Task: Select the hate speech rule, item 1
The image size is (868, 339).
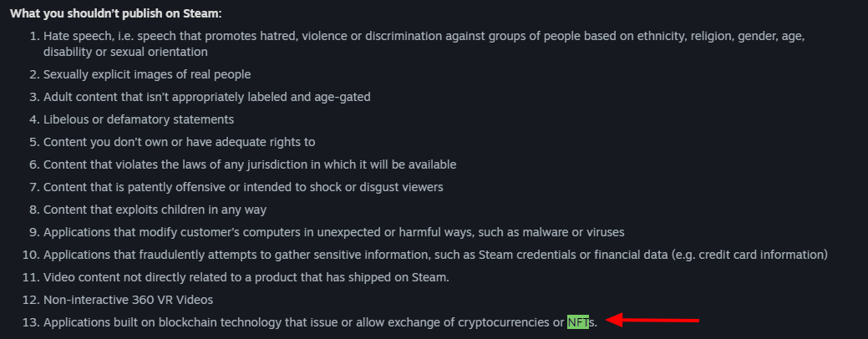Action: coord(424,44)
